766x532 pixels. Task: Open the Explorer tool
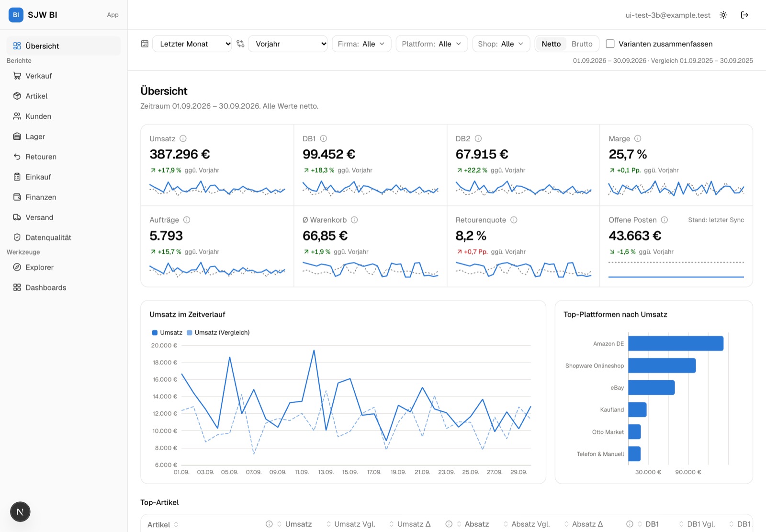coord(64,267)
